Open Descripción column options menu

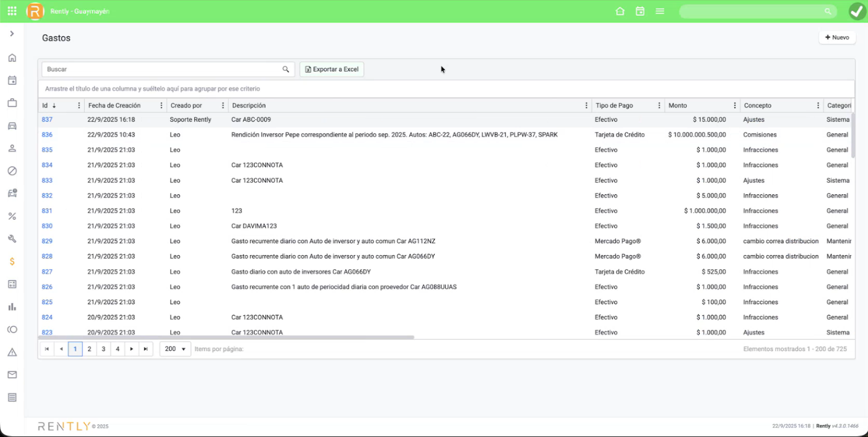[x=586, y=105]
